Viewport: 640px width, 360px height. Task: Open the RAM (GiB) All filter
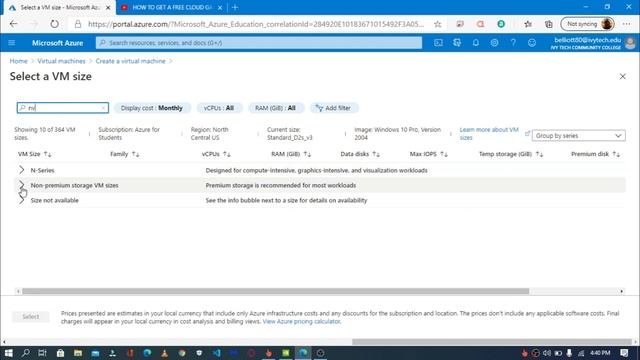[275, 108]
